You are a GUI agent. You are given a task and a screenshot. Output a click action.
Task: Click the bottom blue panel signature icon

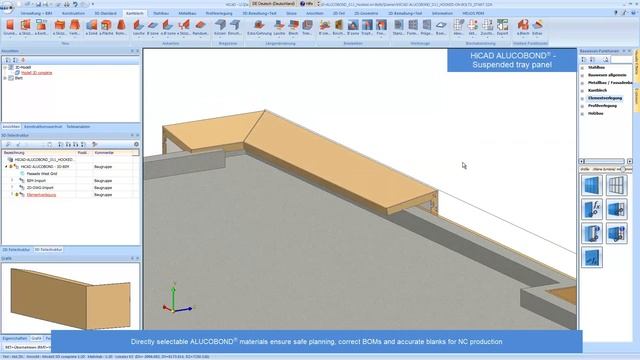click(x=592, y=258)
